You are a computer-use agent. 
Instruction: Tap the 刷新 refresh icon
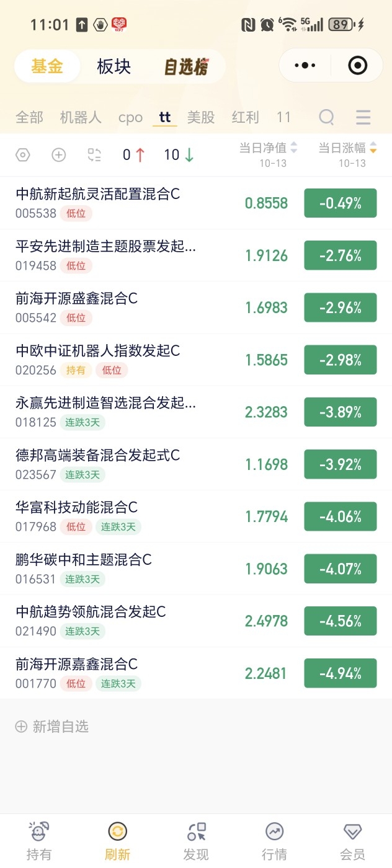click(117, 832)
